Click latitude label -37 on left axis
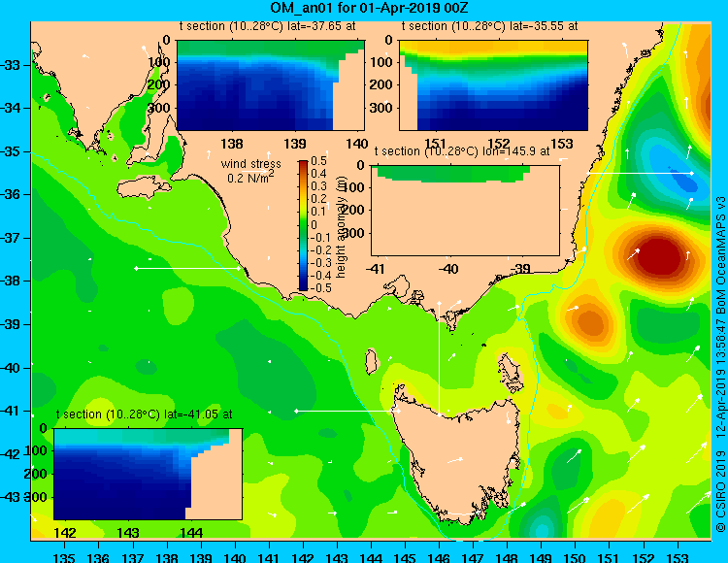The image size is (728, 563). 11,238
